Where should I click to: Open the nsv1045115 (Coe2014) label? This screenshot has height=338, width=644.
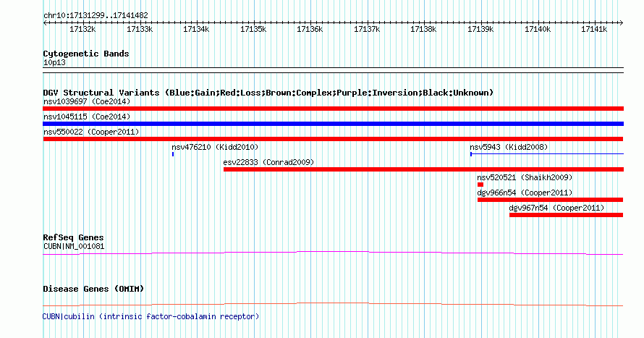pyautogui.click(x=87, y=117)
